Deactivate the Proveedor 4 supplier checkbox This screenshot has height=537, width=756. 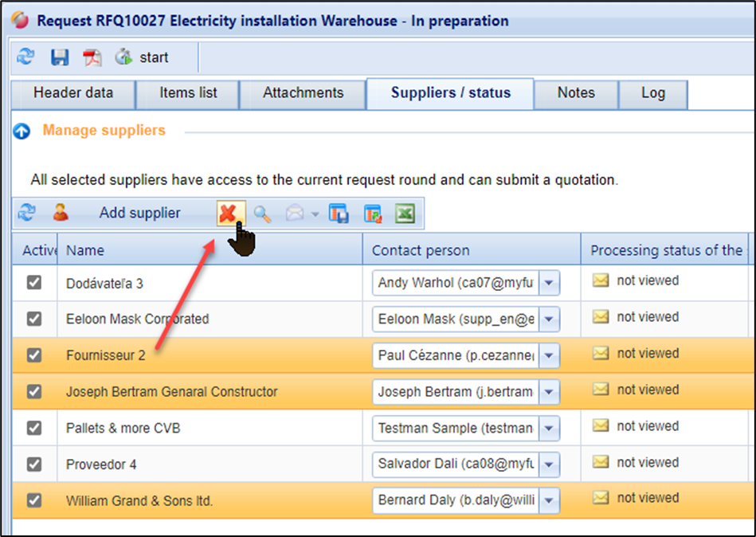(34, 464)
